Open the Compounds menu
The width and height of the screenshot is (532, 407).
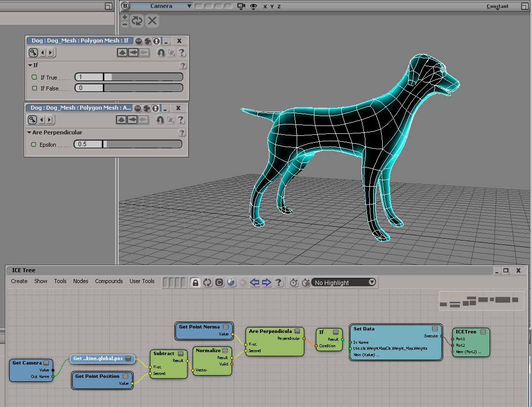coord(109,281)
